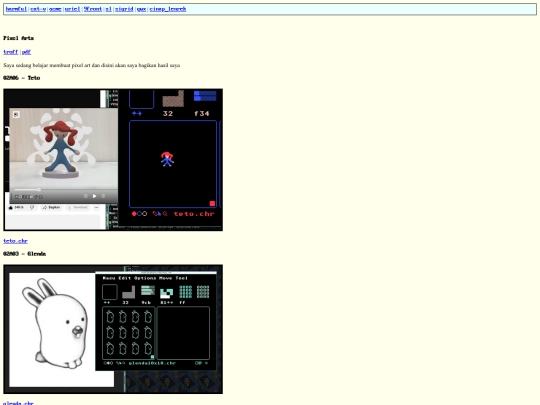Download the teto.chr file link
Viewport: 540px width, 405px height.
pyautogui.click(x=15, y=241)
